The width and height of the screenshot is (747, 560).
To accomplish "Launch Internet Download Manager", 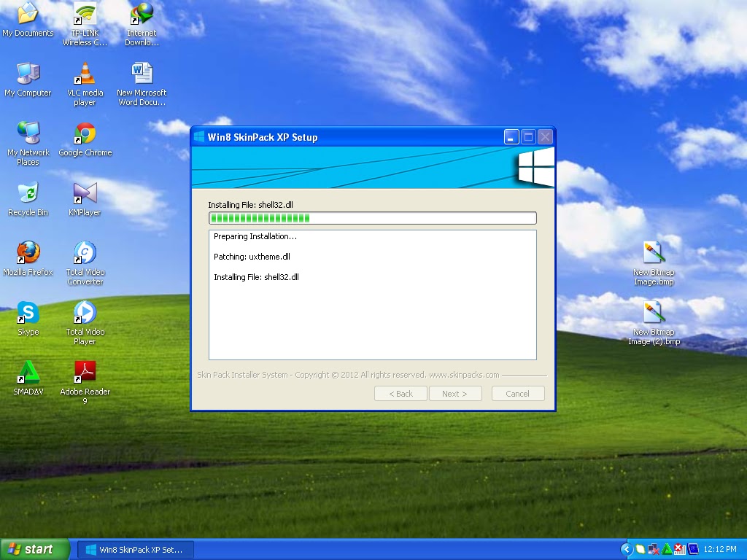I will click(142, 15).
